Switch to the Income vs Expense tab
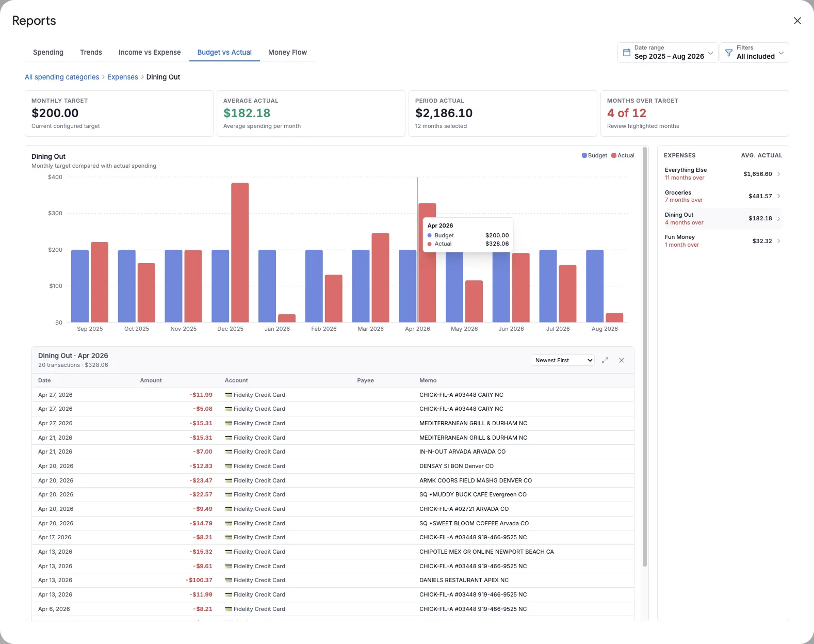This screenshot has height=644, width=814. (150, 52)
